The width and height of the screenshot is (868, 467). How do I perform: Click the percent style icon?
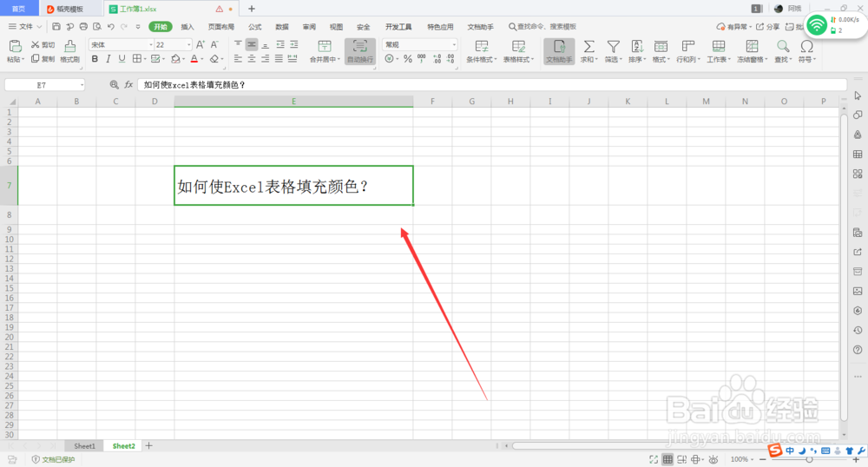pyautogui.click(x=407, y=59)
